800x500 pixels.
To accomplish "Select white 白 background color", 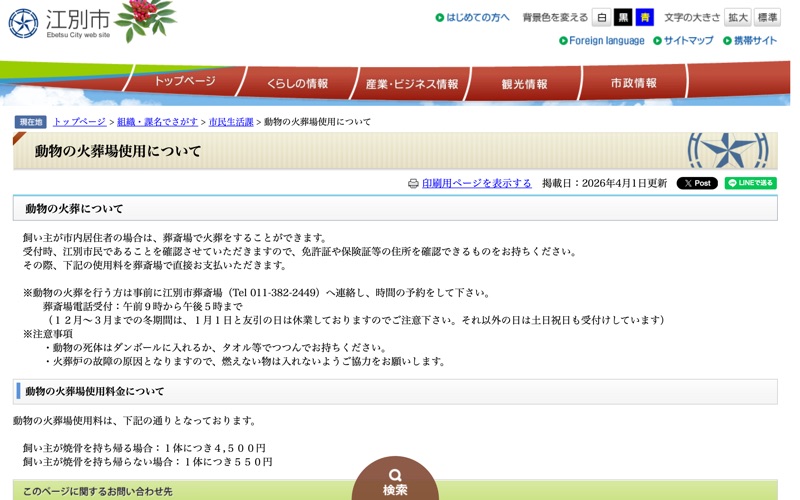I will 602,18.
